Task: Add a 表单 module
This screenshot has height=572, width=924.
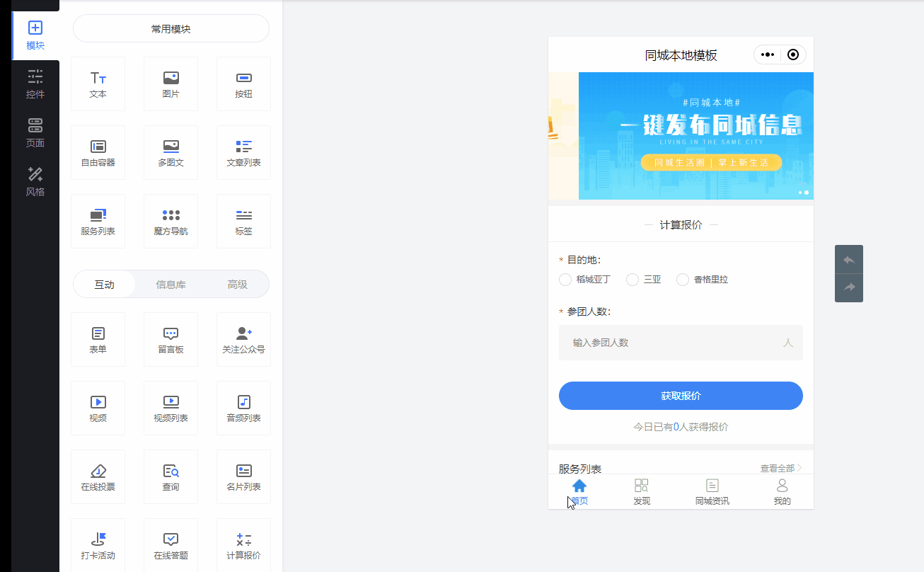Action: tap(98, 340)
